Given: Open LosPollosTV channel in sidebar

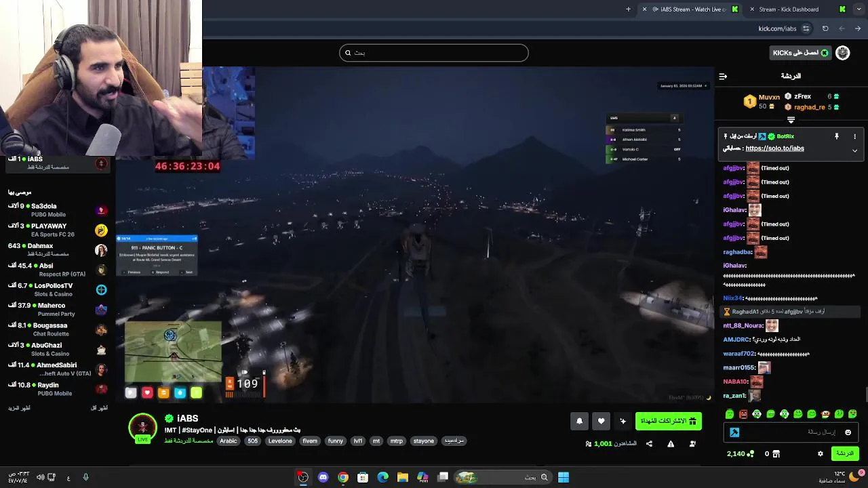Looking at the screenshot, I should tap(58, 289).
